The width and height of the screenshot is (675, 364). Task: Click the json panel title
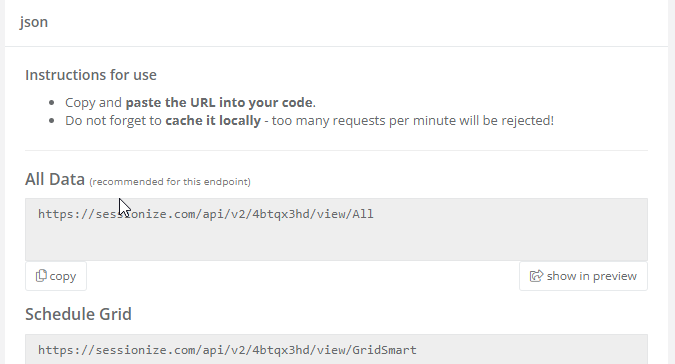pos(34,22)
